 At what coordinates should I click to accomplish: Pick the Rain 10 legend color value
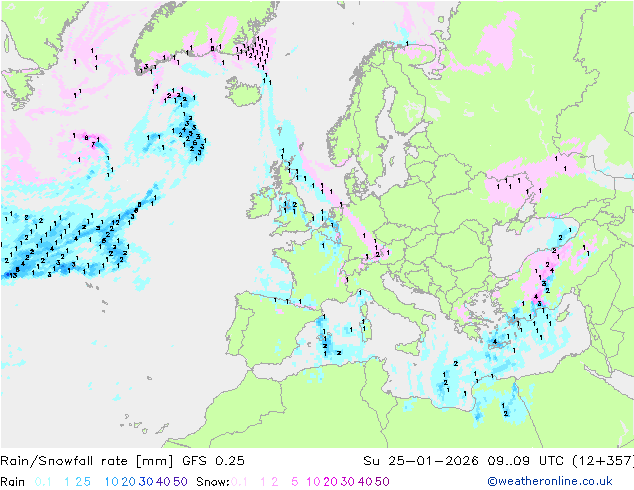(112, 482)
